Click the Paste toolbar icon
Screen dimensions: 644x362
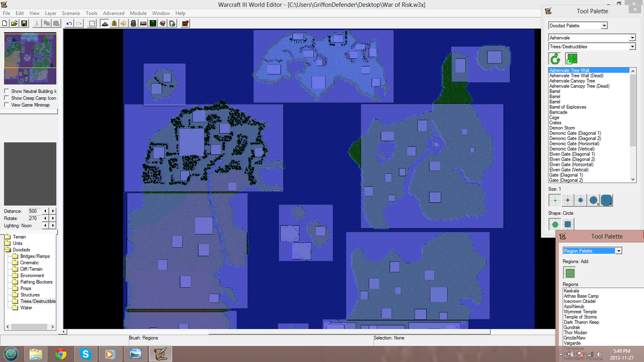(56, 23)
